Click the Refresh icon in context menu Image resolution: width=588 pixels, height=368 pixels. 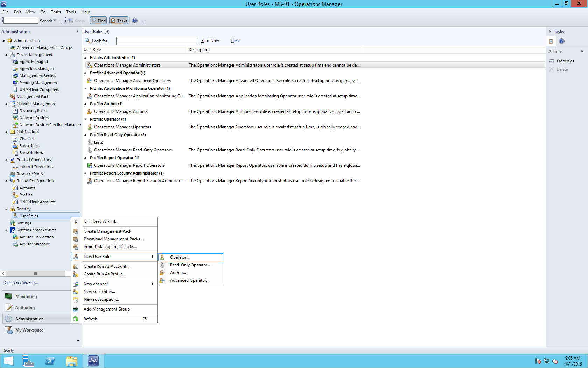click(x=76, y=319)
